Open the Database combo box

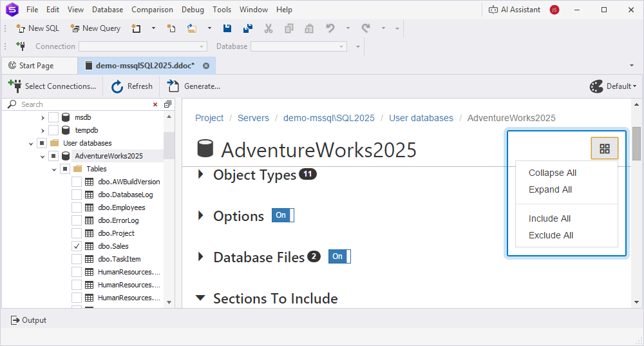(x=299, y=46)
